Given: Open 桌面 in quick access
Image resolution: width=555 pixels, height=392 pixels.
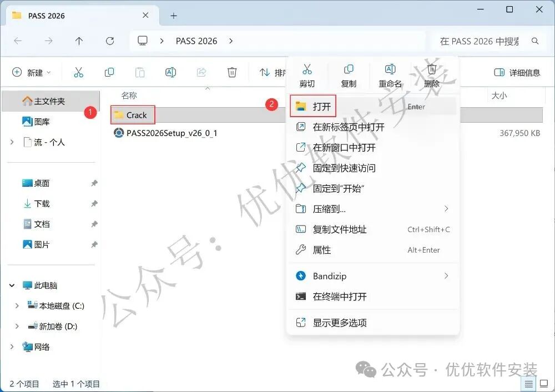Looking at the screenshot, I should tap(36, 183).
